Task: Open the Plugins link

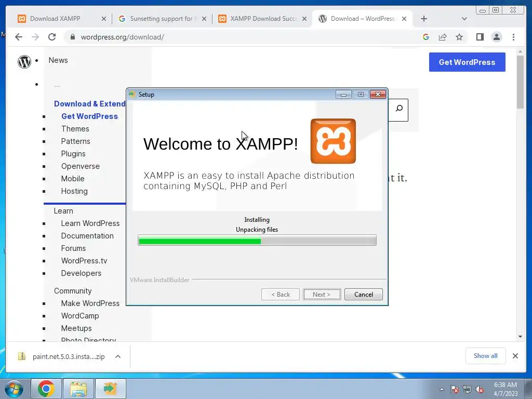Action: [x=73, y=154]
